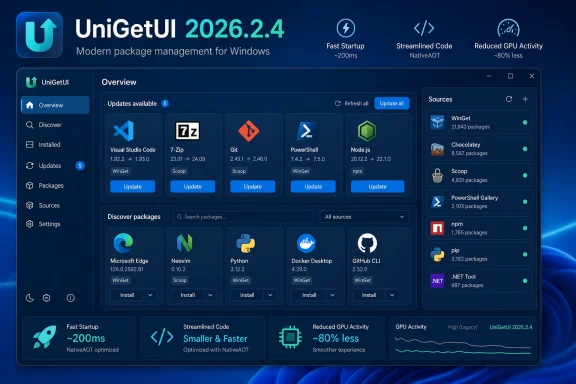Open Settings from the sidebar
Image resolution: width=576 pixels, height=384 pixels.
coord(43,224)
